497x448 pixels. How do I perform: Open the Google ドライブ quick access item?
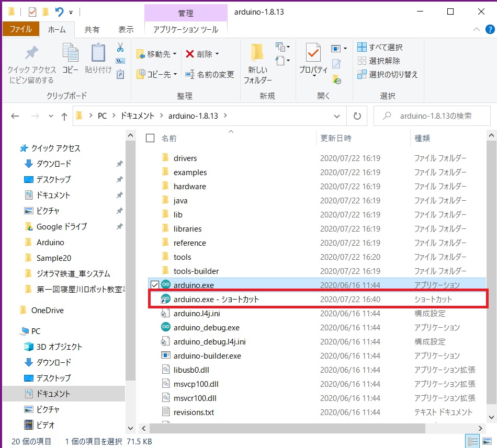tap(62, 227)
